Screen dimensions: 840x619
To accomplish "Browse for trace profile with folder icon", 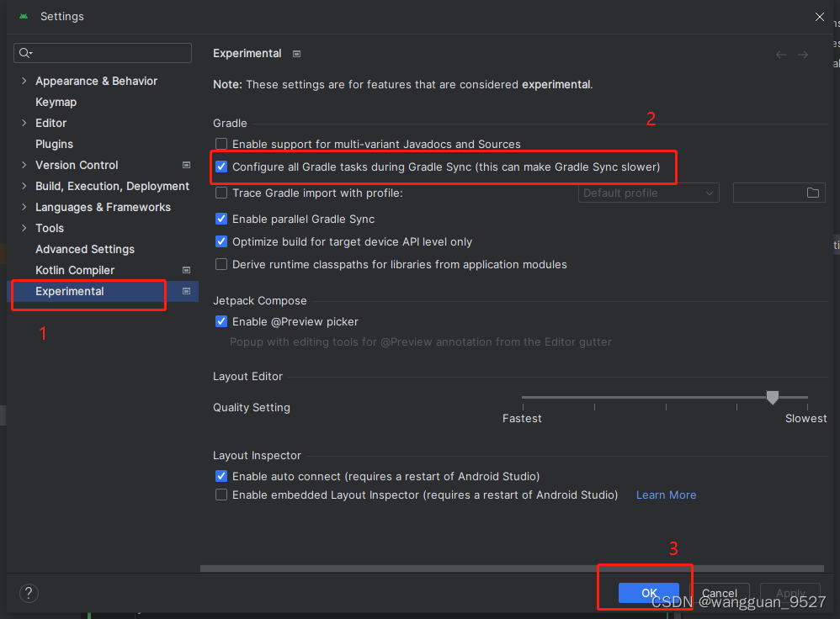I will point(813,193).
